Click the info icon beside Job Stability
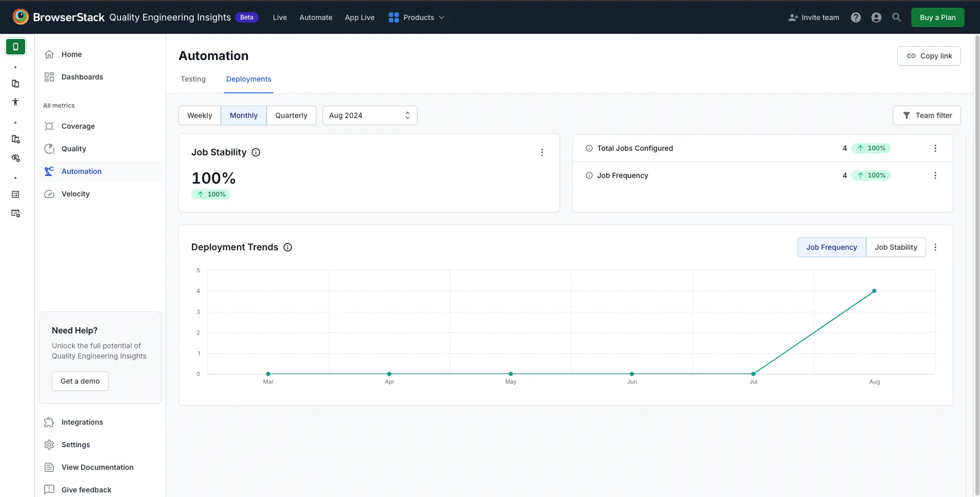Screen dimensions: 980x497 point(255,152)
